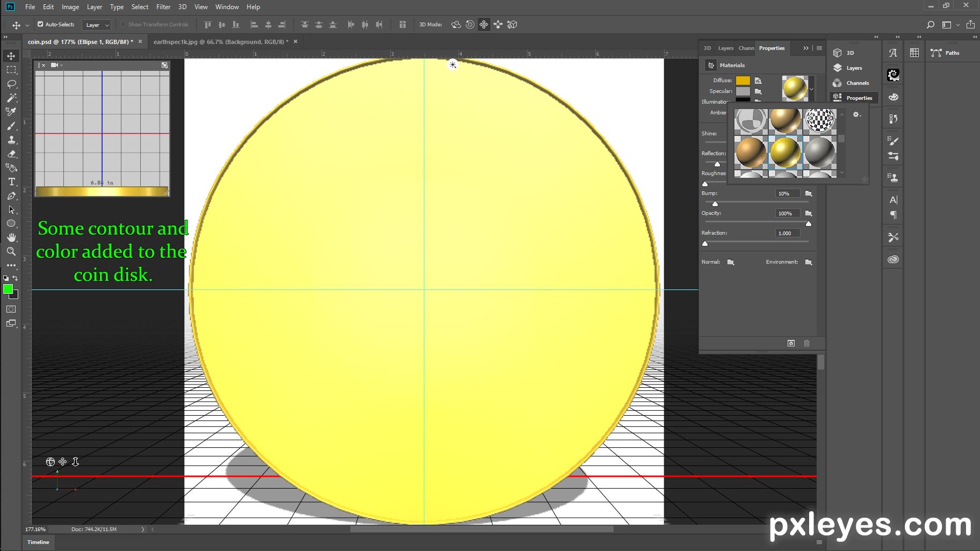Expand the material preset picker arrow
980x551 pixels.
(x=811, y=89)
